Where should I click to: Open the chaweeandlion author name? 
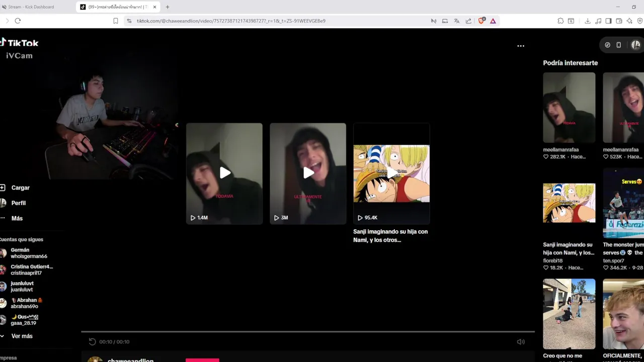coord(130,360)
